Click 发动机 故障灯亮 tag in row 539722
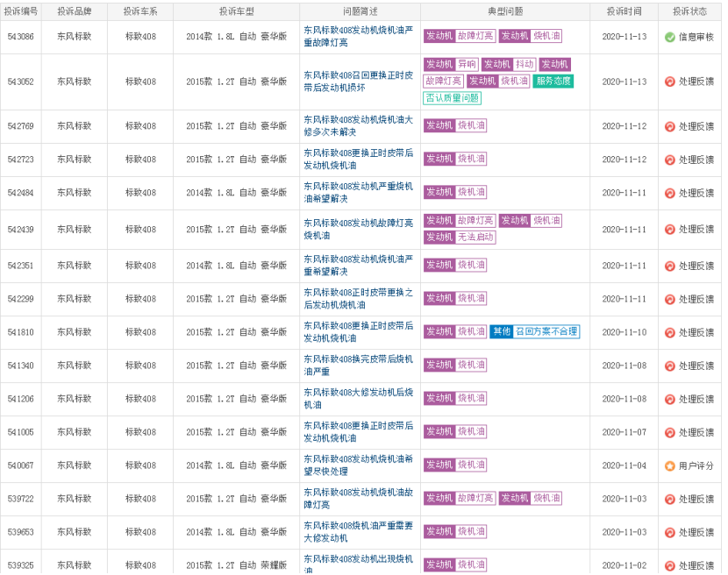The width and height of the screenshot is (728, 575). coord(460,498)
